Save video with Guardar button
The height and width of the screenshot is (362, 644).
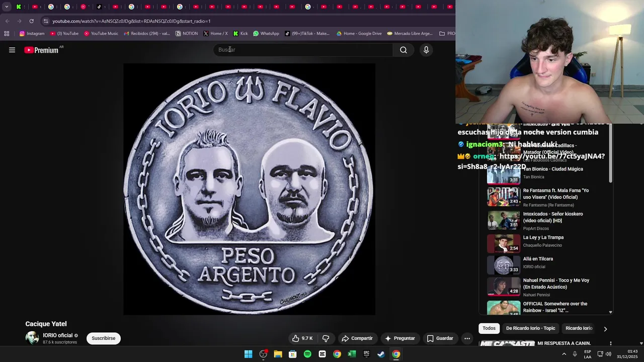[x=440, y=338]
